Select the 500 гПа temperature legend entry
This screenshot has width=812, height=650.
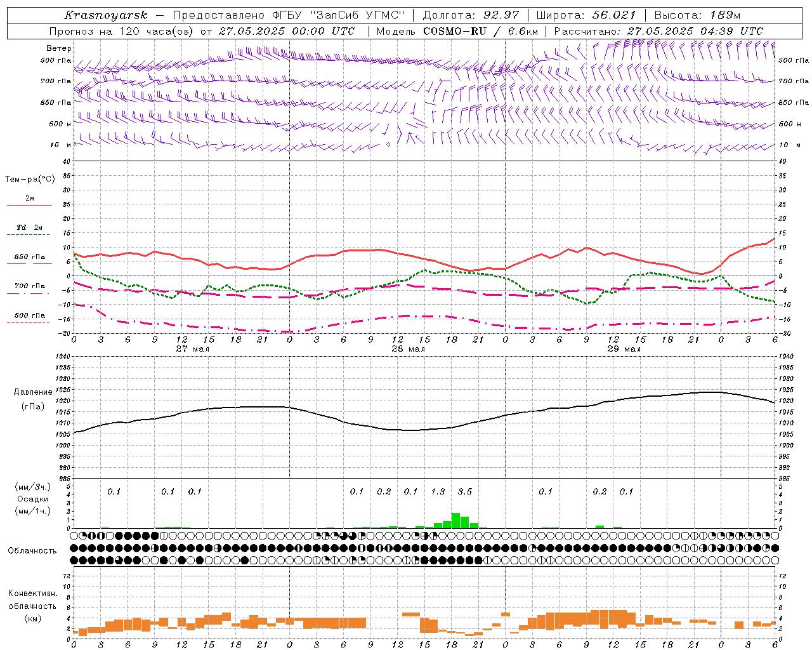(29, 315)
